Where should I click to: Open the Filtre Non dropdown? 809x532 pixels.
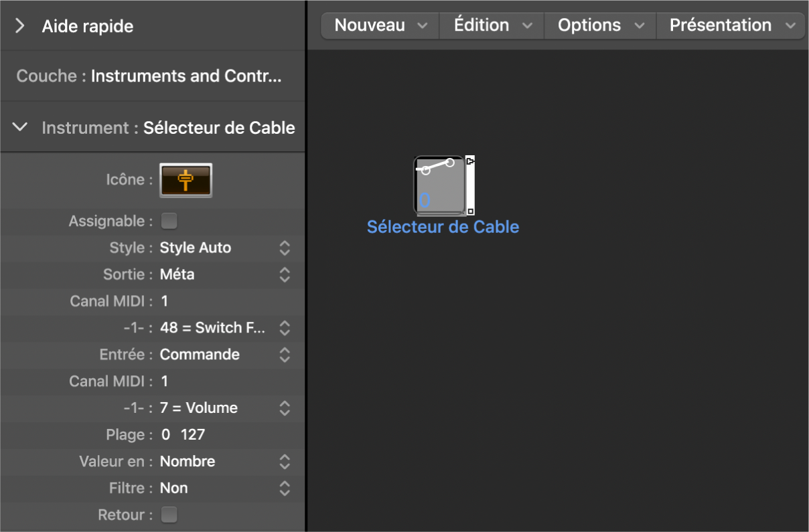(x=284, y=489)
